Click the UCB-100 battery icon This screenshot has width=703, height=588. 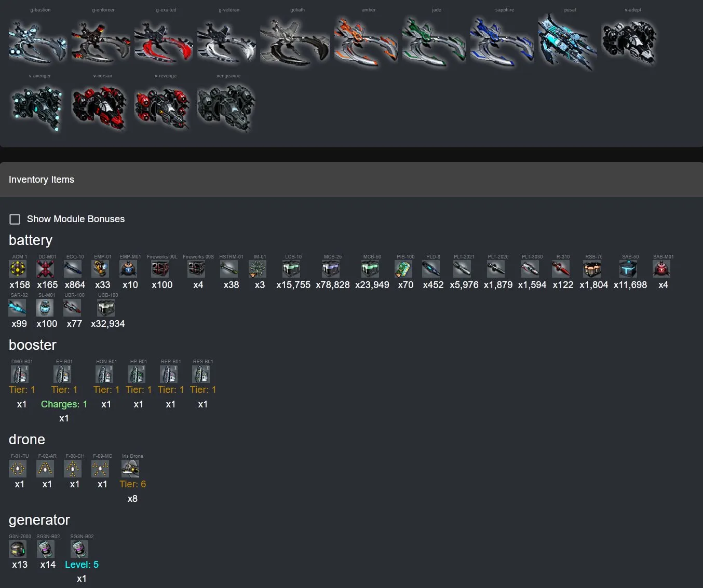tap(106, 308)
